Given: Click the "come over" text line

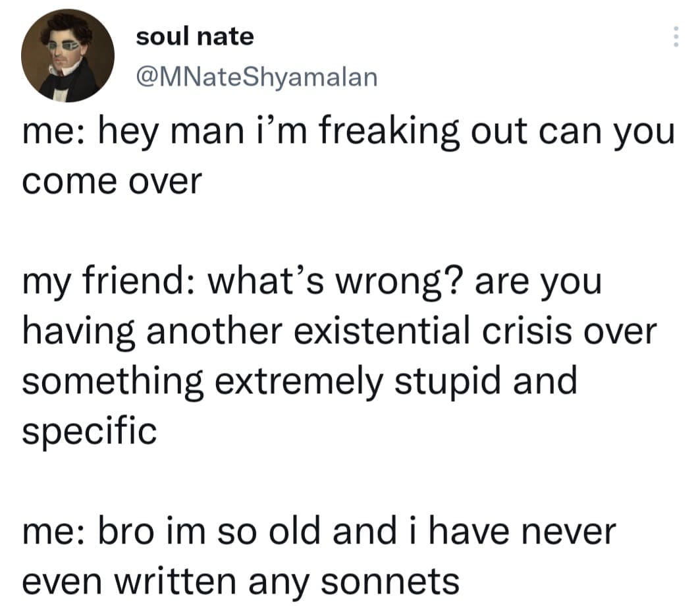Looking at the screenshot, I should pos(110,181).
